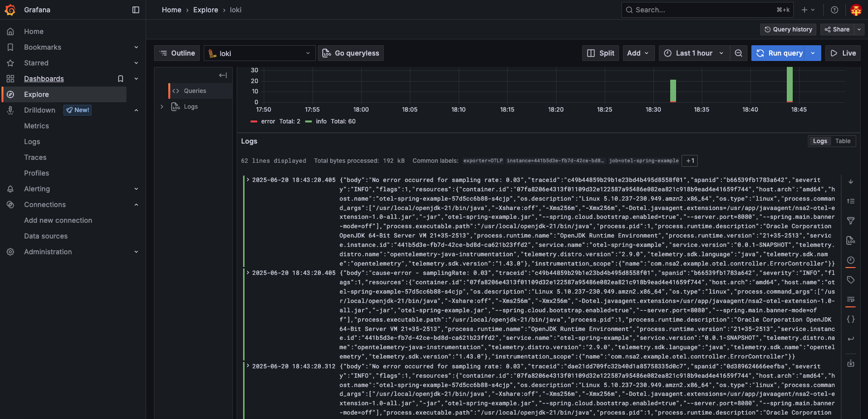Image resolution: width=868 pixels, height=419 pixels.
Task: Click the Search input field
Action: coord(707,10)
